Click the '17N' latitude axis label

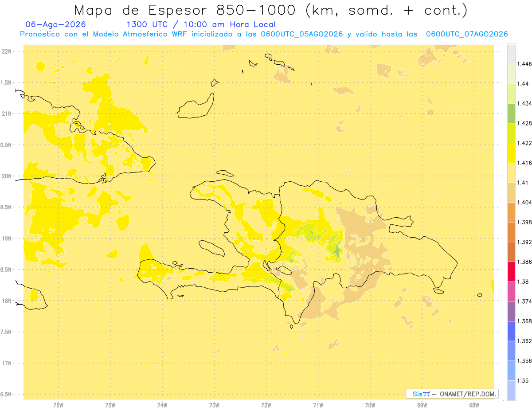pyautogui.click(x=7, y=363)
